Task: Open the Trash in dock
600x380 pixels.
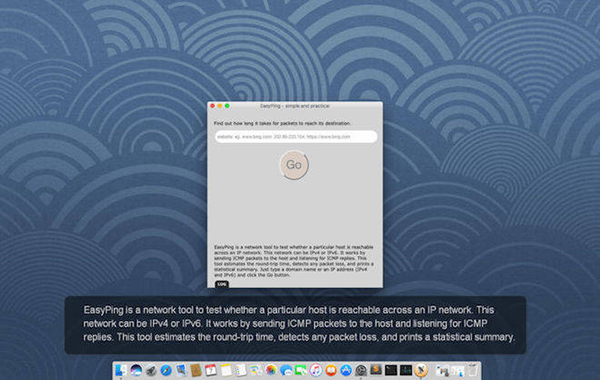Action: pyautogui.click(x=473, y=370)
